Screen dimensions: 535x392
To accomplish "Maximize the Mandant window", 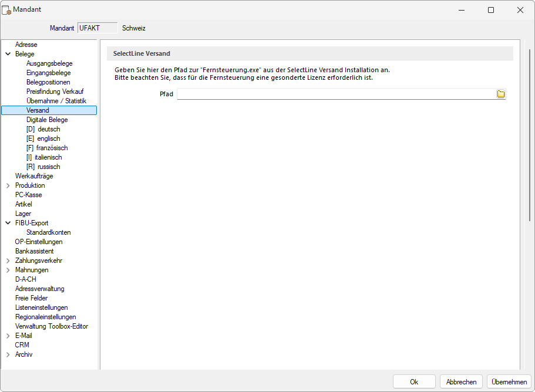I will point(490,10).
